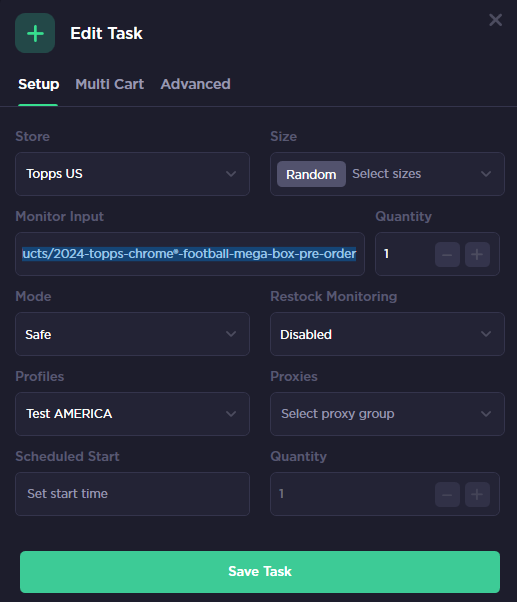Increase Monitor Input quantity with plus button

coord(477,254)
